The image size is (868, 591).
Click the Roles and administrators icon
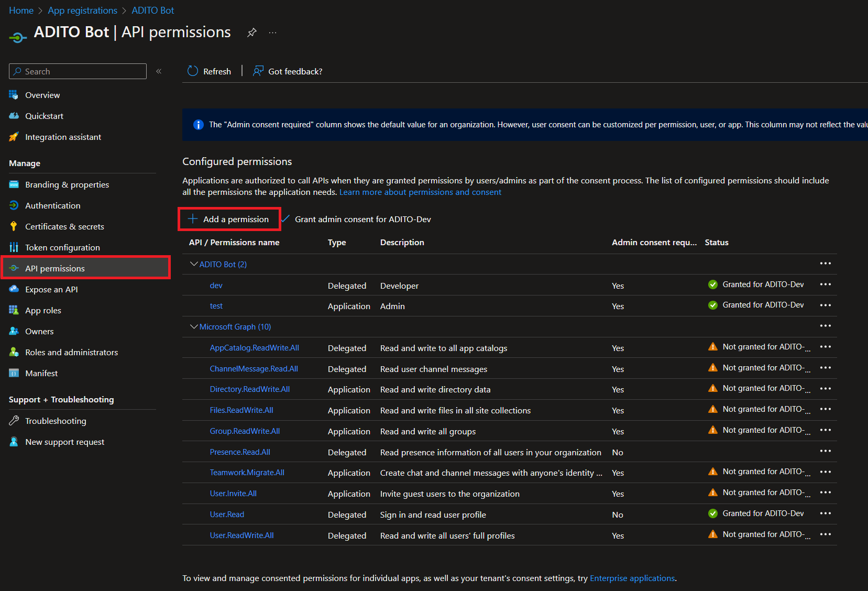tap(14, 352)
